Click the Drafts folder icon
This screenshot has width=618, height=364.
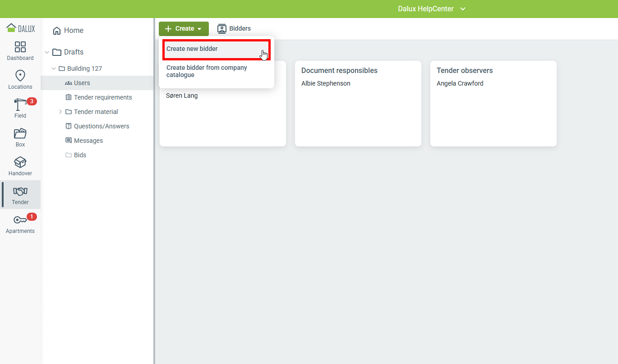pos(57,52)
